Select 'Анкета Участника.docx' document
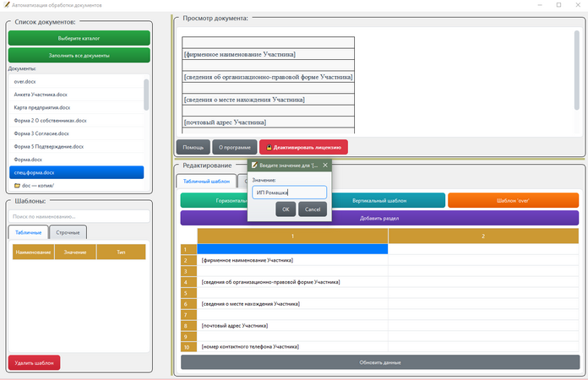This screenshot has width=588, height=380. click(77, 95)
